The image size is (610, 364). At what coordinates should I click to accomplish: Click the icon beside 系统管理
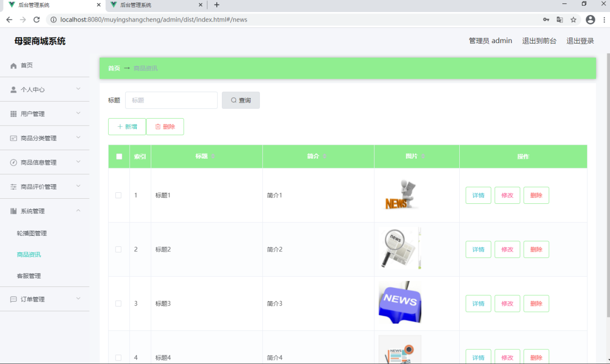click(x=14, y=211)
